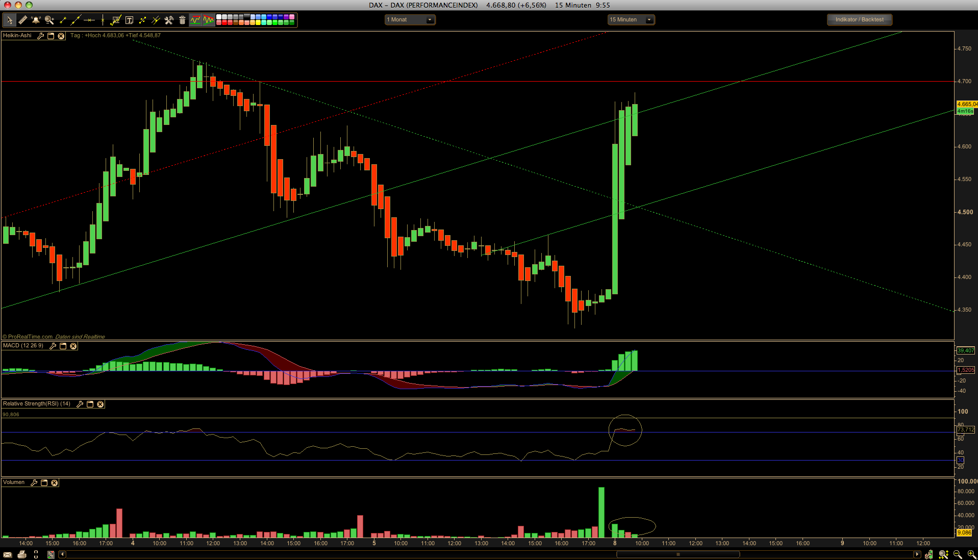Click the macOS green zoom window button
The image size is (978, 560).
[29, 5]
